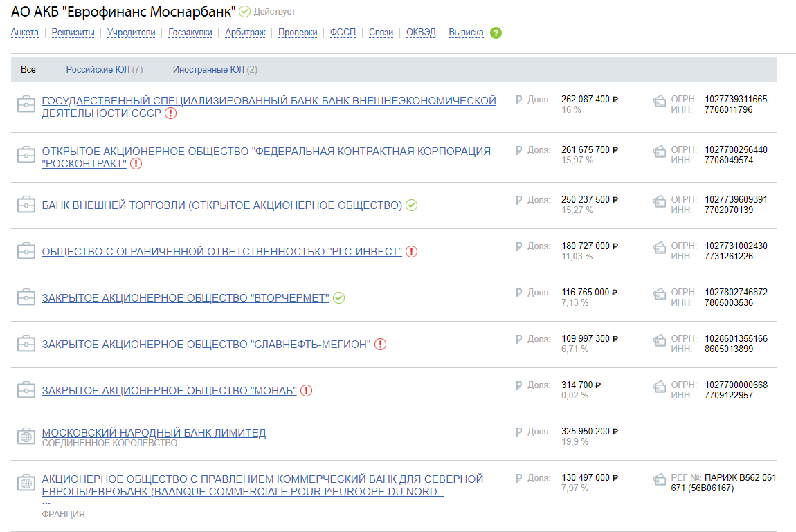Image resolution: width=796 pixels, height=532 pixels.
Task: Click registration card icon beside ОГРН 1027700000668
Action: pyautogui.click(x=659, y=387)
